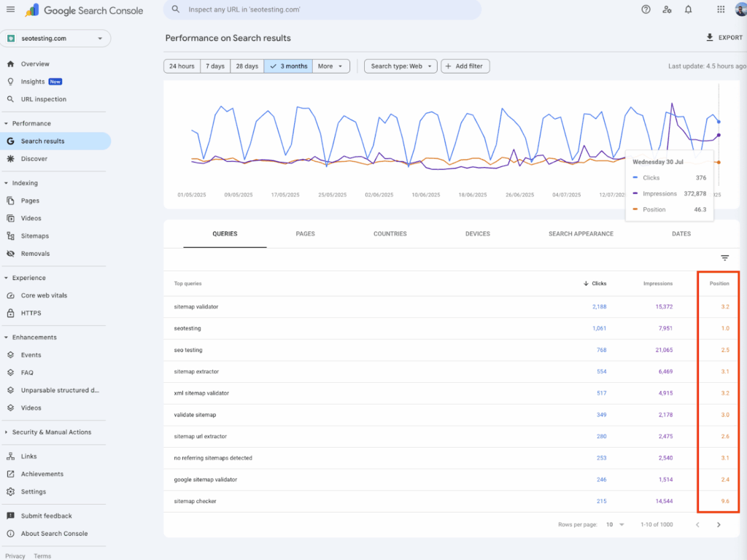The width and height of the screenshot is (747, 560).
Task: Open the Terms link
Action: pyautogui.click(x=42, y=556)
